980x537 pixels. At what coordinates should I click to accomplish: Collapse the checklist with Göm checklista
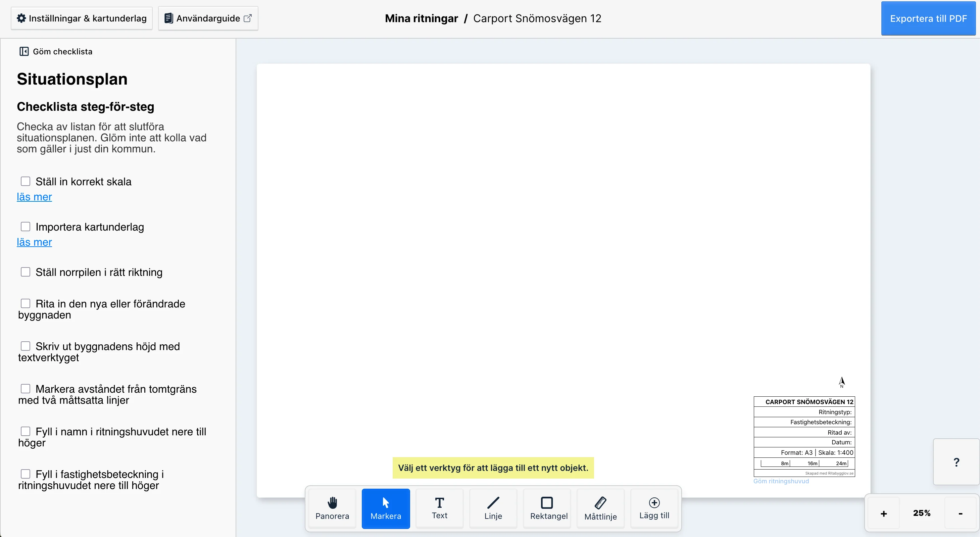(56, 51)
